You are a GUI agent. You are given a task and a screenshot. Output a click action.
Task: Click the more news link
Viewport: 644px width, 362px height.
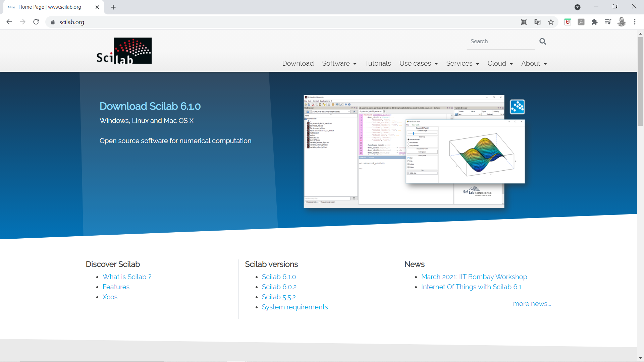click(x=532, y=304)
